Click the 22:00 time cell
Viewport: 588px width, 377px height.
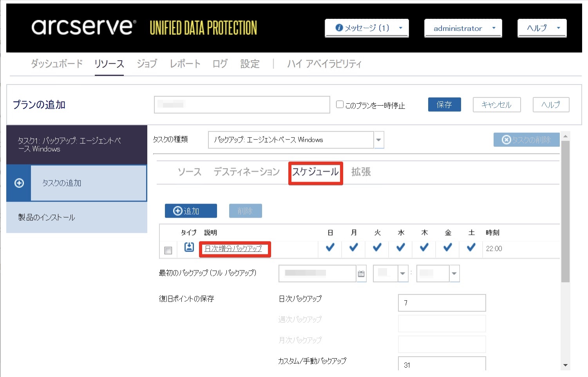tap(494, 249)
